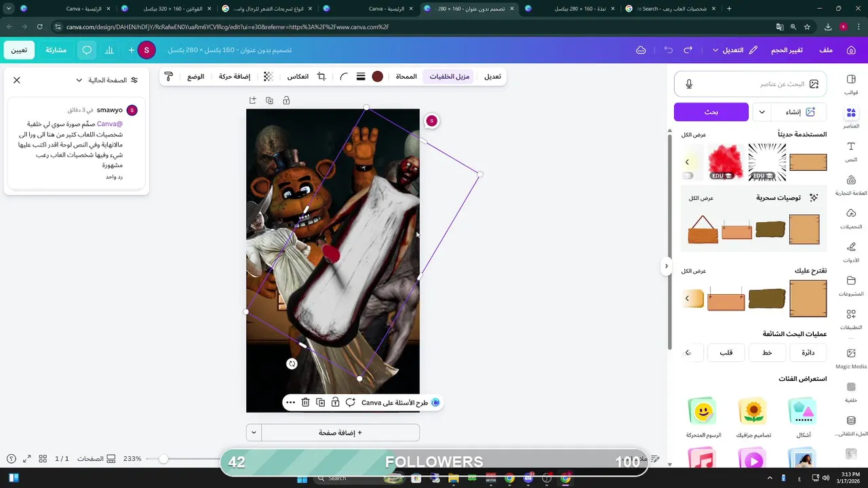Viewport: 868px width, 488px height.
Task: Delete the selected element with the trash icon
Action: (305, 403)
